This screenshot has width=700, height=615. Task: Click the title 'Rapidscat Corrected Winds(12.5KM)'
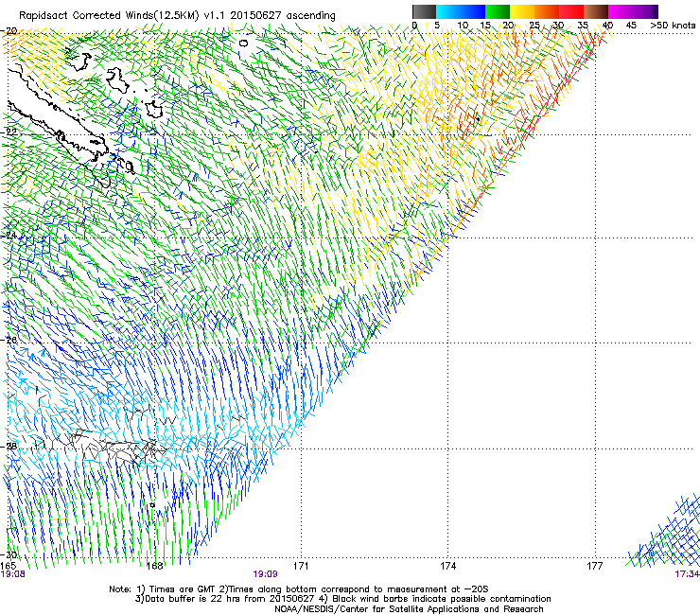[109, 15]
